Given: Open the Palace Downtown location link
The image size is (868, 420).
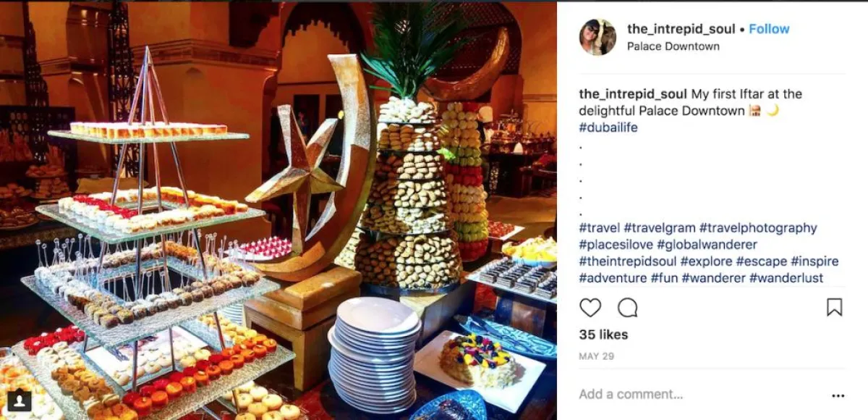Looking at the screenshot, I should 673,46.
